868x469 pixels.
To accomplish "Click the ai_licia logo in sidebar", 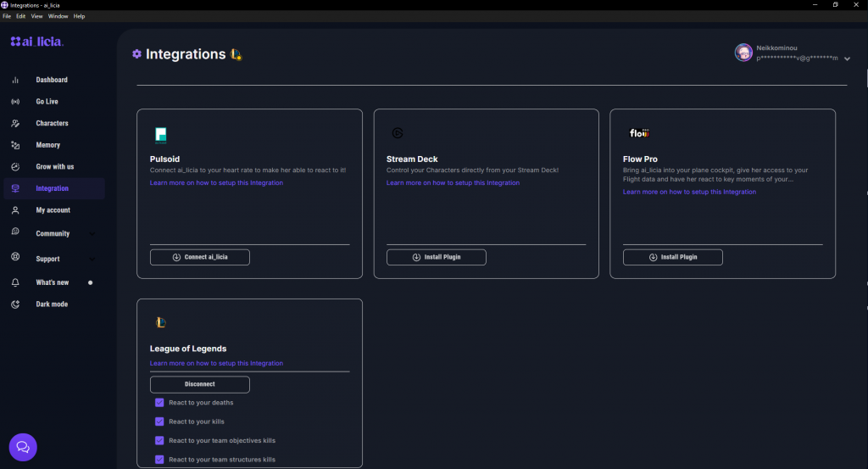I will (x=36, y=42).
